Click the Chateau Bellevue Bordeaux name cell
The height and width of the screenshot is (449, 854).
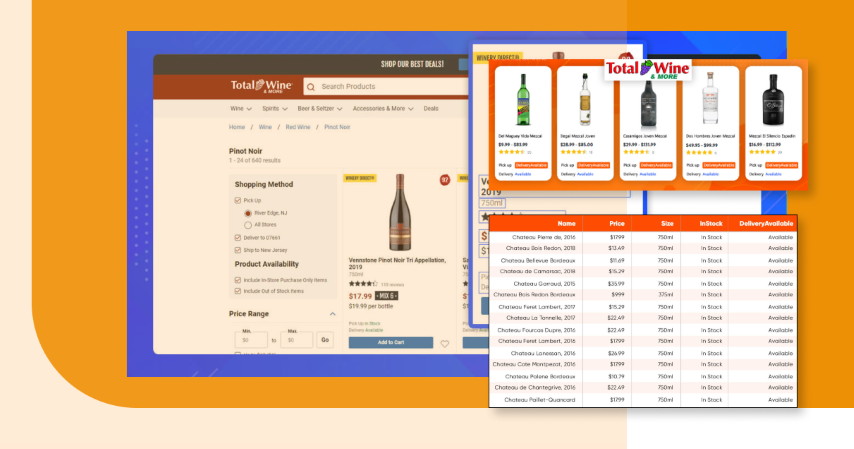538,260
